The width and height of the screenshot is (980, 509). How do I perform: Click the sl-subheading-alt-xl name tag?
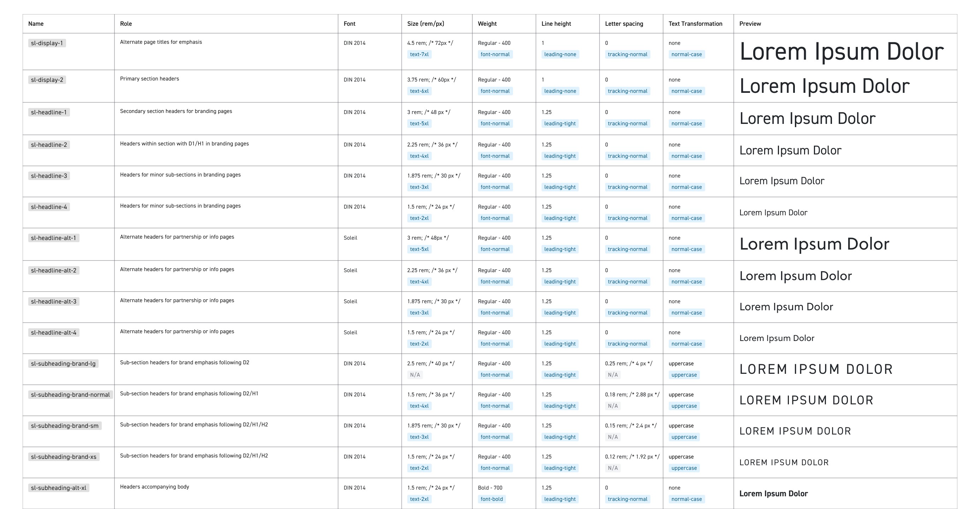[x=59, y=488]
